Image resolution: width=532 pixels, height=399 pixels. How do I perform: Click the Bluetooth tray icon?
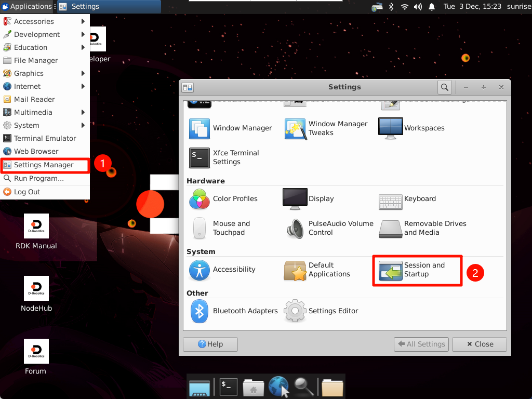click(391, 6)
